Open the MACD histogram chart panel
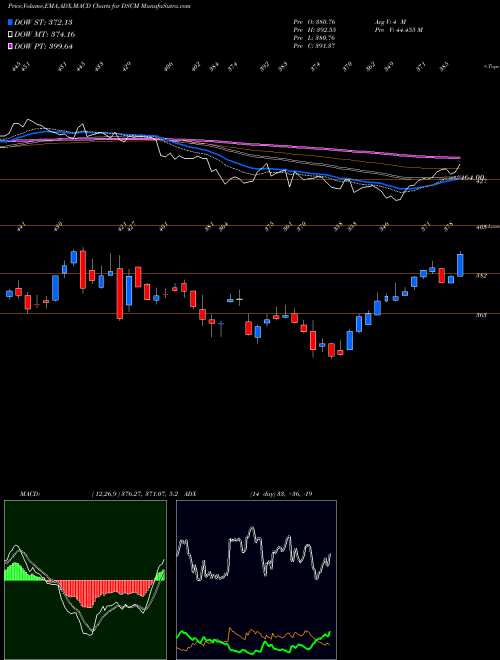The width and height of the screenshot is (500, 660). click(x=85, y=580)
